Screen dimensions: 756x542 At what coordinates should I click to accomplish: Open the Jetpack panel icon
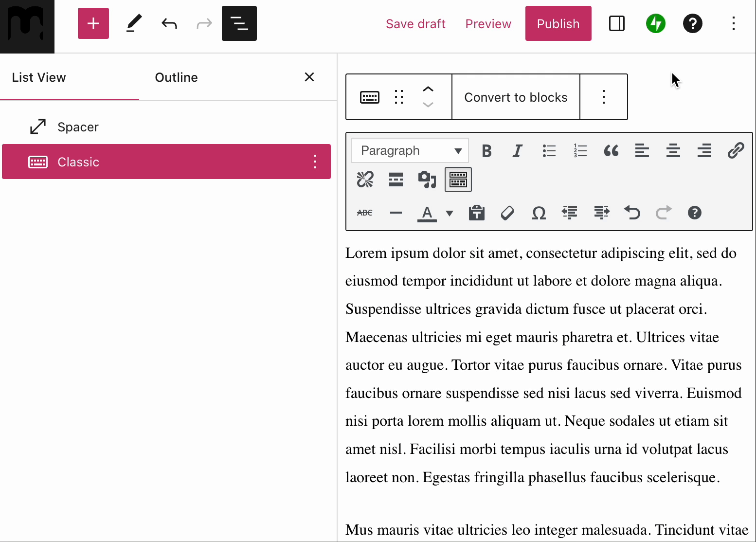pos(656,23)
